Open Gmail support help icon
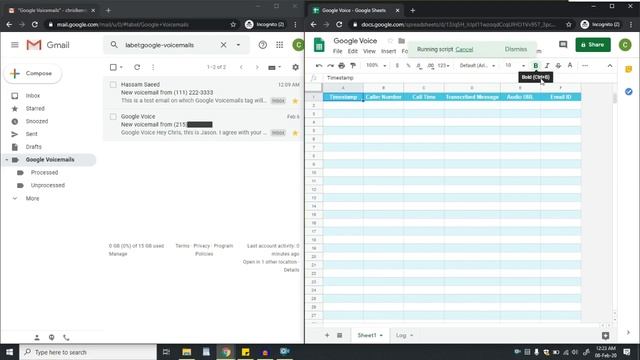The width and height of the screenshot is (640, 360). [262, 45]
